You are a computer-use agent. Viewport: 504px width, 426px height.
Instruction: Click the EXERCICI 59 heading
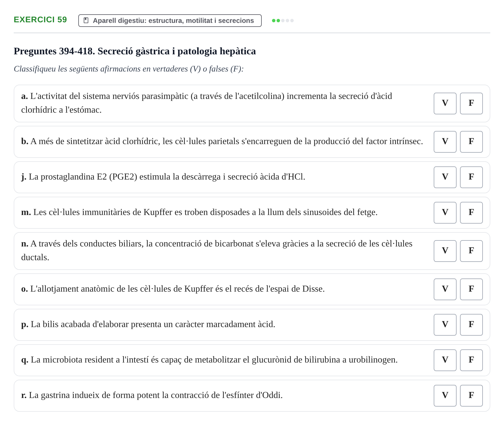40,20
